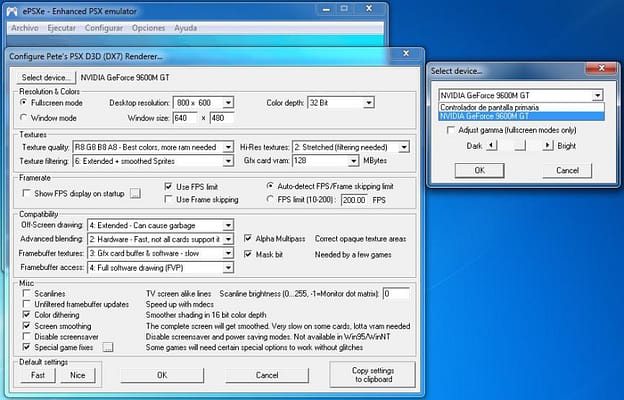Click Cancel in Select device dialog
The height and width of the screenshot is (400, 624).
point(567,170)
